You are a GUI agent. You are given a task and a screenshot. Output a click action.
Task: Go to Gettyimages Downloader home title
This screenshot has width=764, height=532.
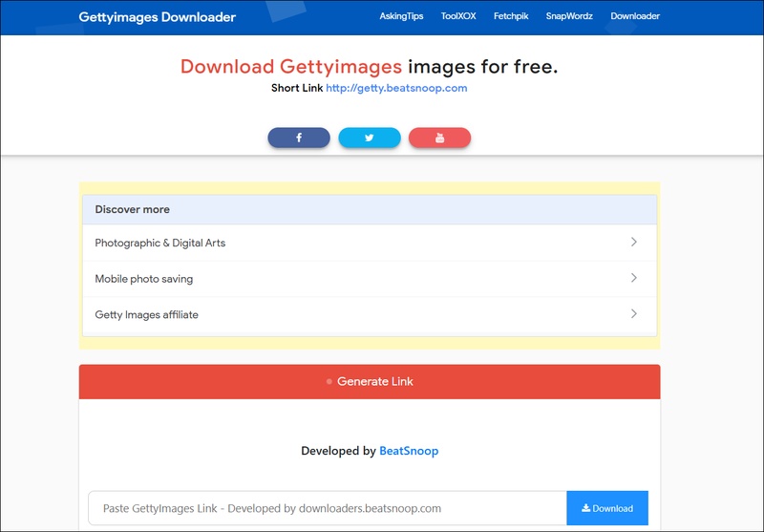pos(157,17)
